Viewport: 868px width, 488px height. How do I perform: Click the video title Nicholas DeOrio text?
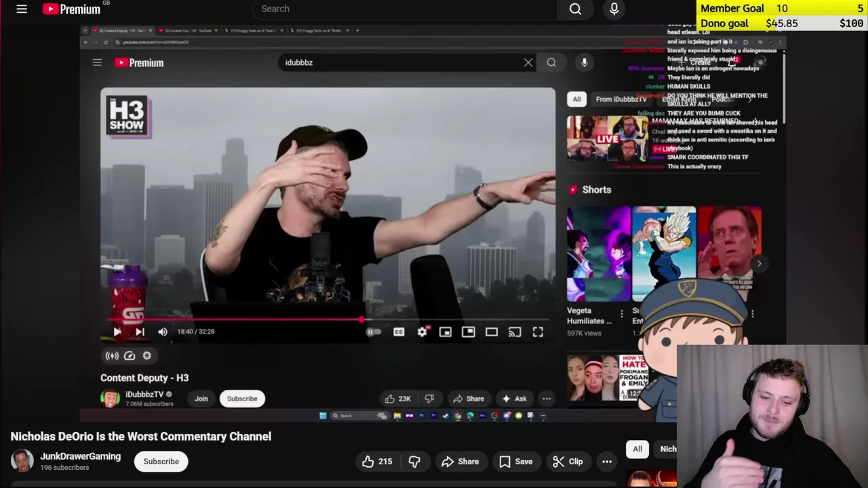[x=140, y=436]
